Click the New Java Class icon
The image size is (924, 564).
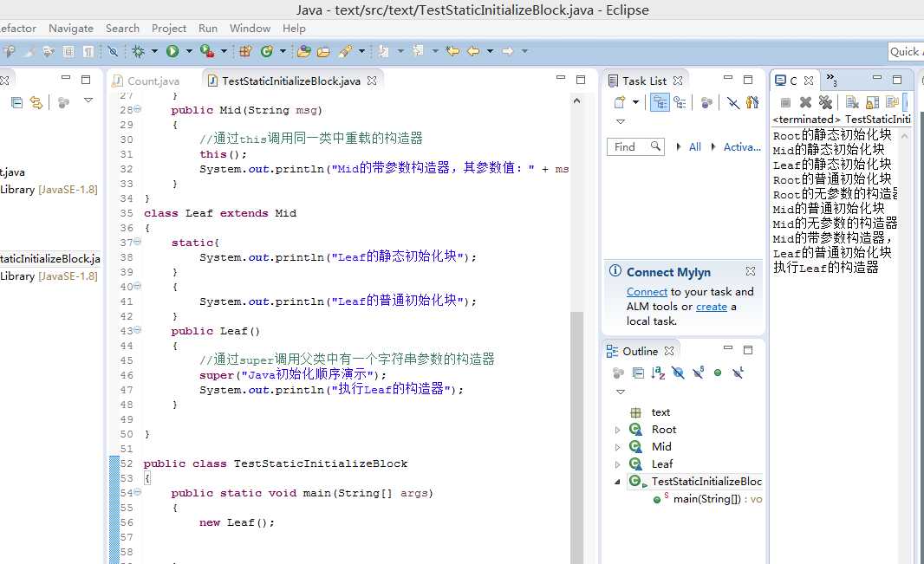click(x=267, y=51)
